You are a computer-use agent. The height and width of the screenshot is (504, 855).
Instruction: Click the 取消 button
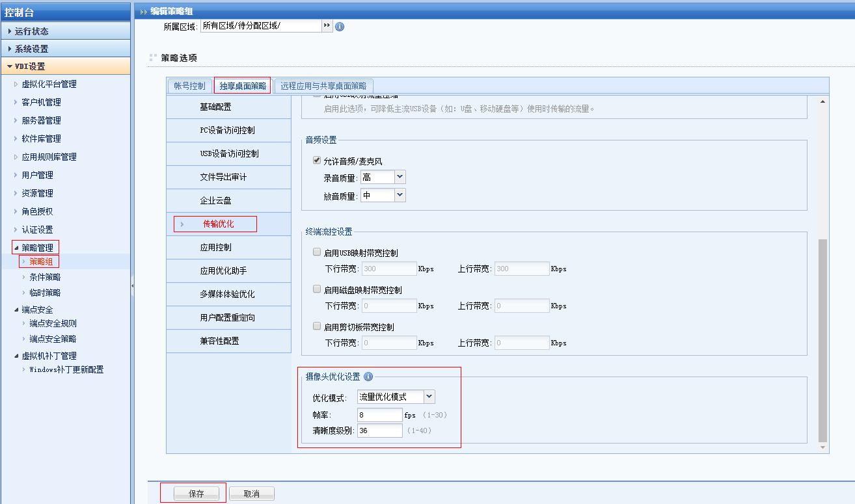[252, 494]
